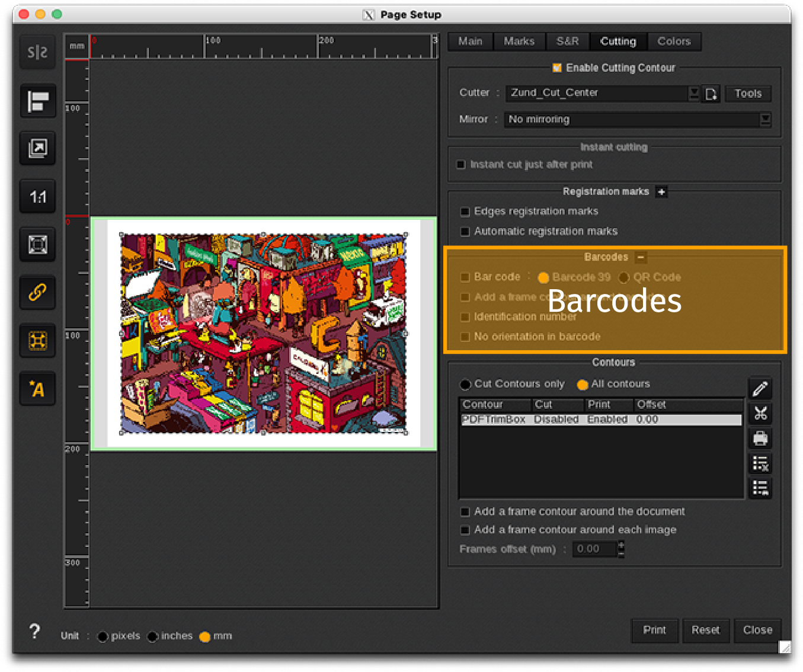Open the Mirror dropdown showing No mirroring
Viewport: 803px width, 672px height.
[766, 120]
